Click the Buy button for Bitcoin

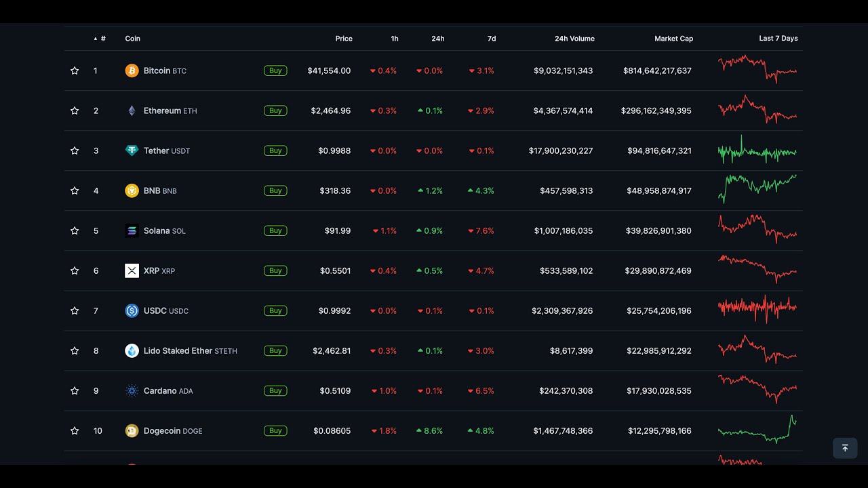(275, 70)
